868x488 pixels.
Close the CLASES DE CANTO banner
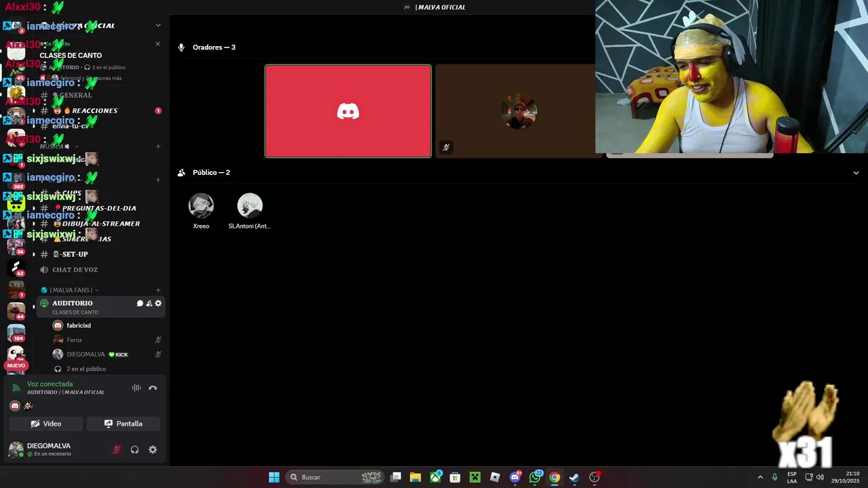(x=158, y=44)
